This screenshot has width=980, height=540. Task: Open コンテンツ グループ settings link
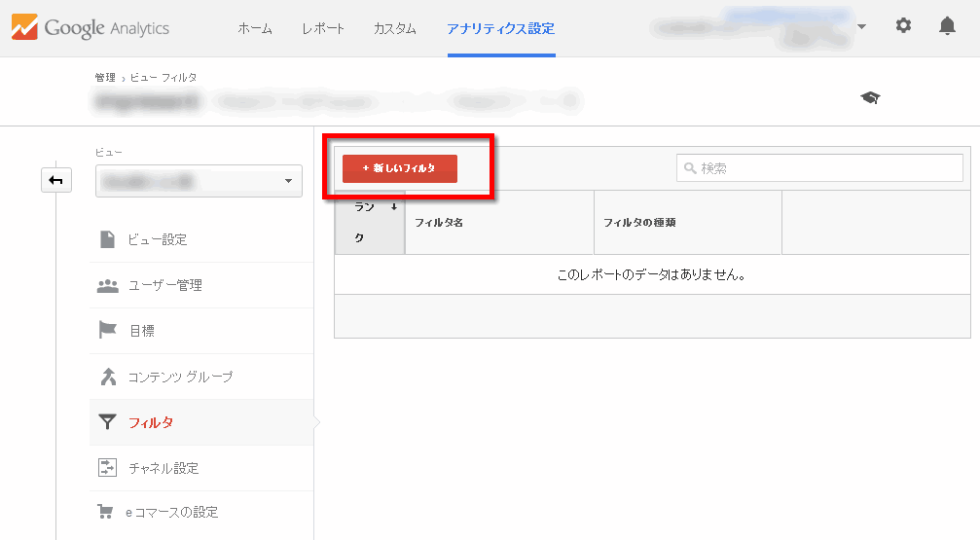pyautogui.click(x=180, y=377)
